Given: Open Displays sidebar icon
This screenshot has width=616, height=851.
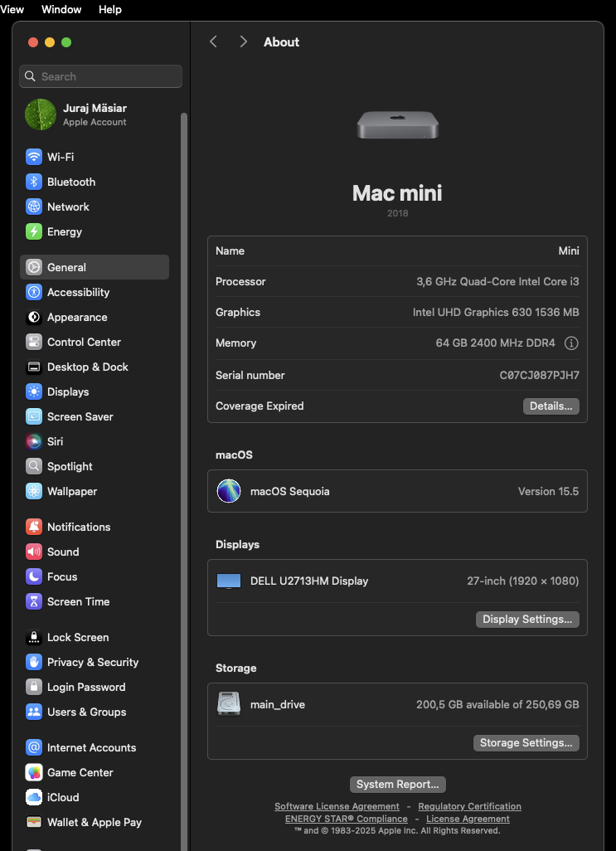Looking at the screenshot, I should [34, 391].
